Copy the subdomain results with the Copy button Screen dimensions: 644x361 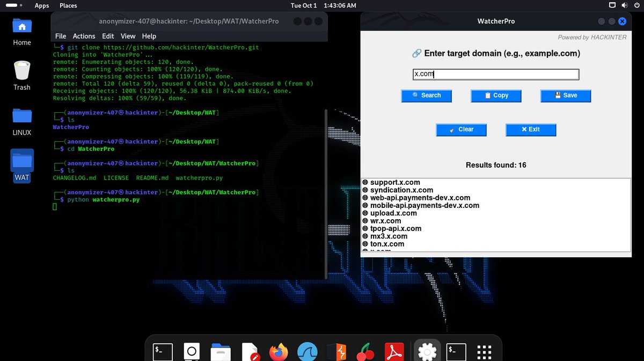point(495,96)
